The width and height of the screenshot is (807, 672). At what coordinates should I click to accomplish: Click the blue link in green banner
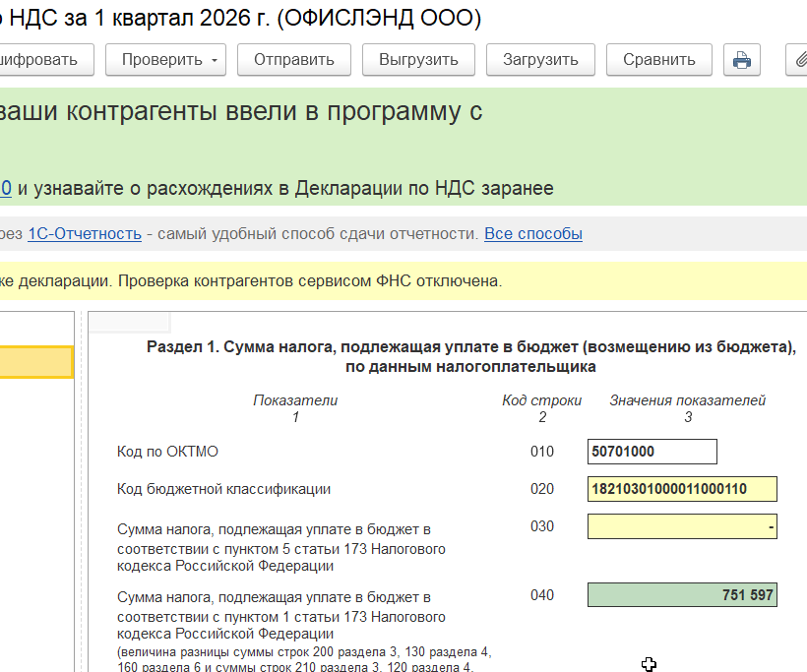6,188
